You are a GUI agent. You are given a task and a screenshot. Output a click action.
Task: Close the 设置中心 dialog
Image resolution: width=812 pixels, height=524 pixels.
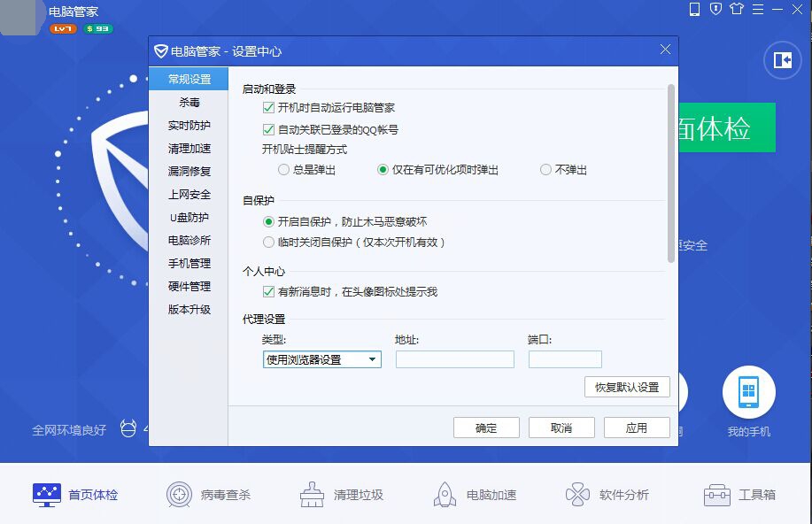[x=665, y=50]
